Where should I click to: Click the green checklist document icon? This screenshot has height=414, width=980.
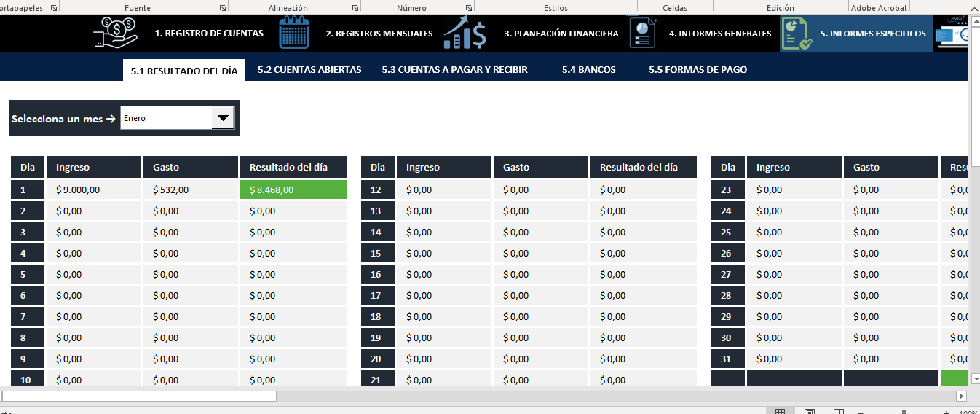[797, 34]
